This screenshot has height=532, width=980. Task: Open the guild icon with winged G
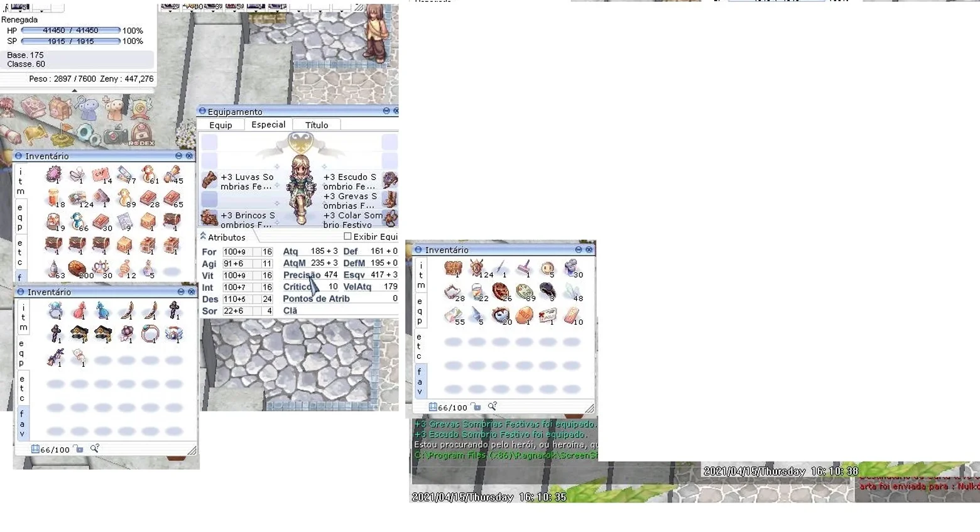(x=141, y=109)
